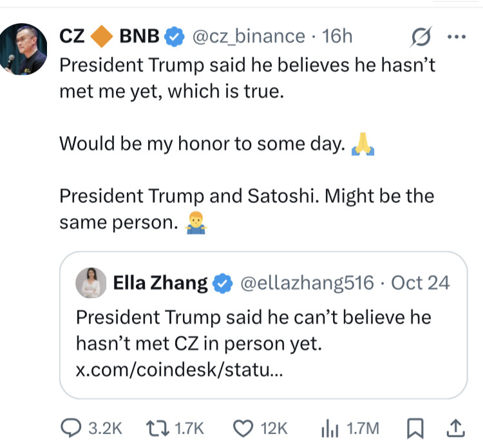This screenshot has width=483, height=448.
Task: Click the Ella Zhang display name
Action: coord(160,282)
